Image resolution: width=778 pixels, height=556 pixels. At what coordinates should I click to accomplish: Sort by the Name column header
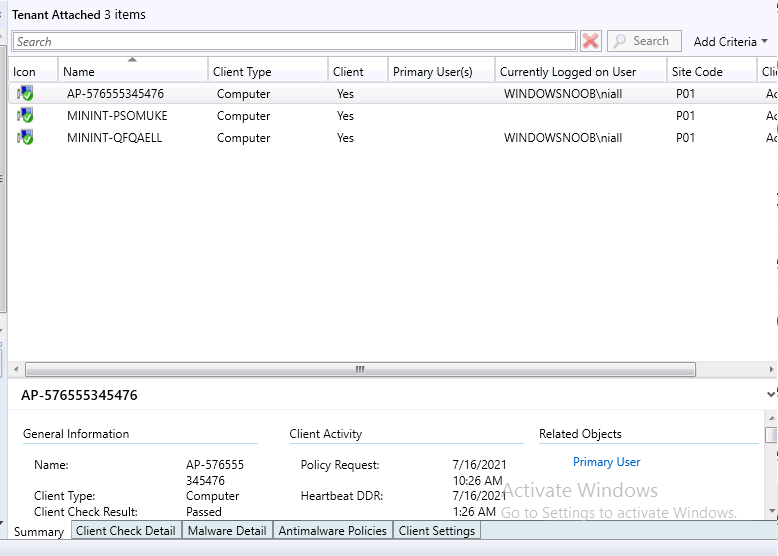[132, 71]
